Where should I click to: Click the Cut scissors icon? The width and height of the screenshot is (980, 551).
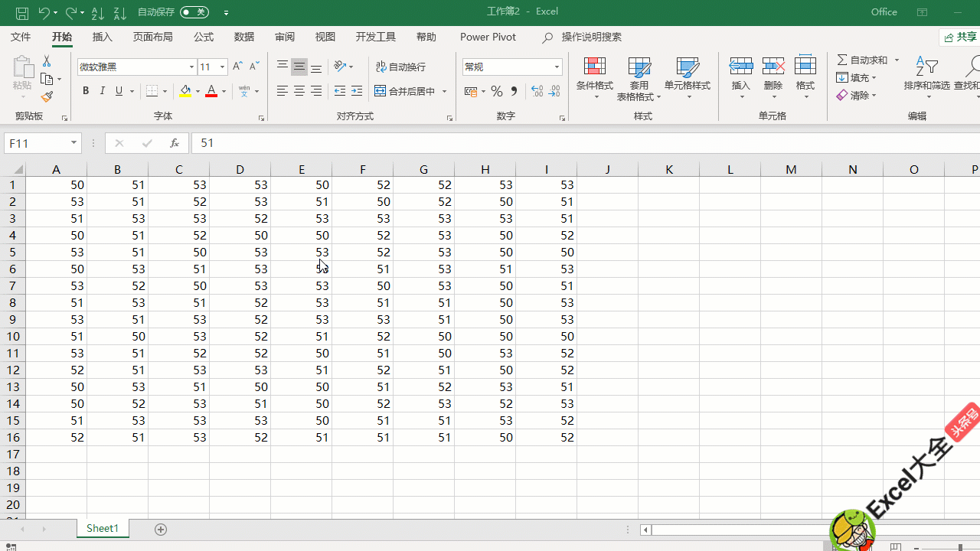coord(47,60)
